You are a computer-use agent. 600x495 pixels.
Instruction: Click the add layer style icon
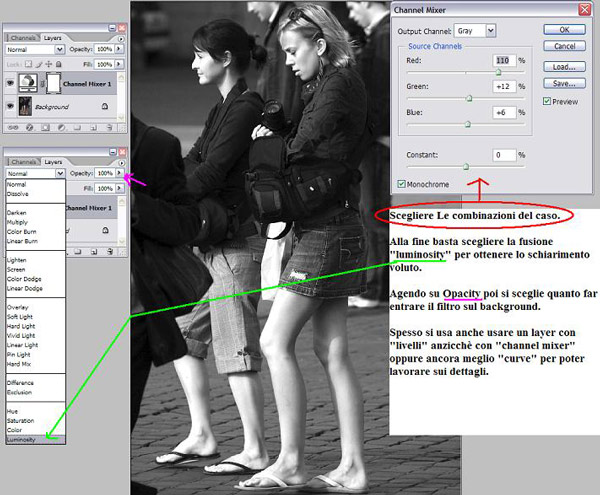[x=27, y=127]
